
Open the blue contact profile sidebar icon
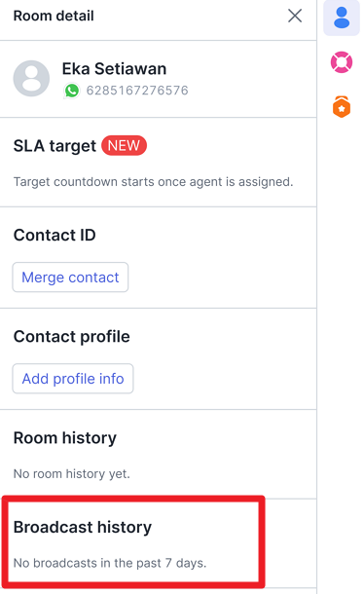[x=342, y=18]
